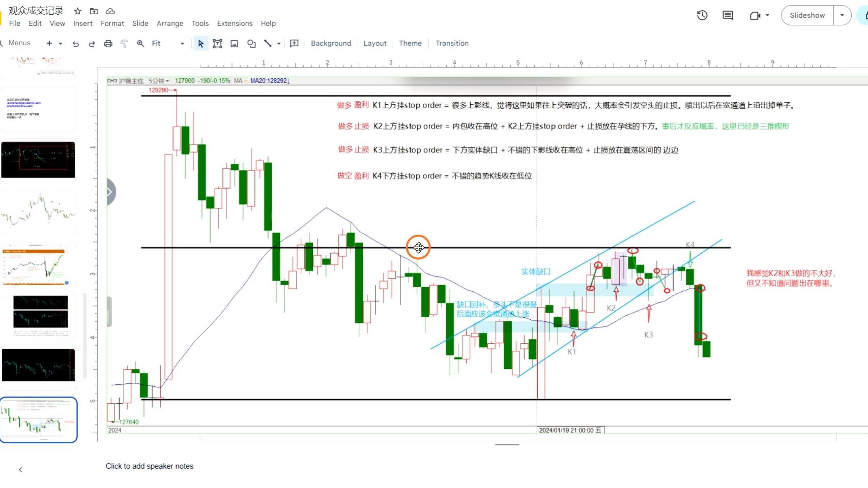
Task: Select the slide thumbnail with blue email links
Action: pos(39,109)
